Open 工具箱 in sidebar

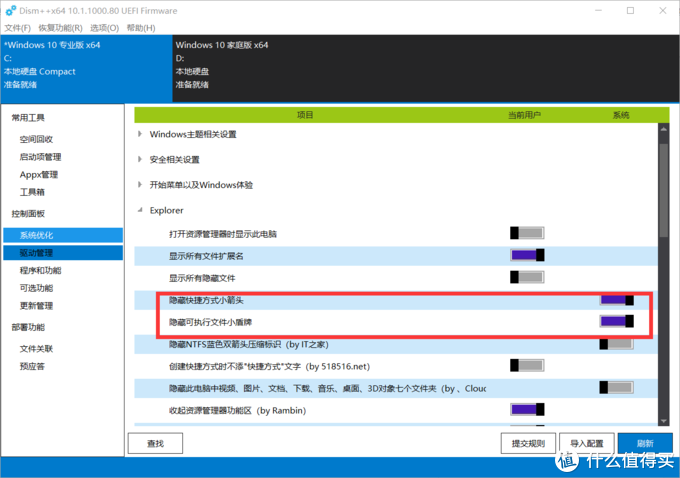pyautogui.click(x=32, y=192)
